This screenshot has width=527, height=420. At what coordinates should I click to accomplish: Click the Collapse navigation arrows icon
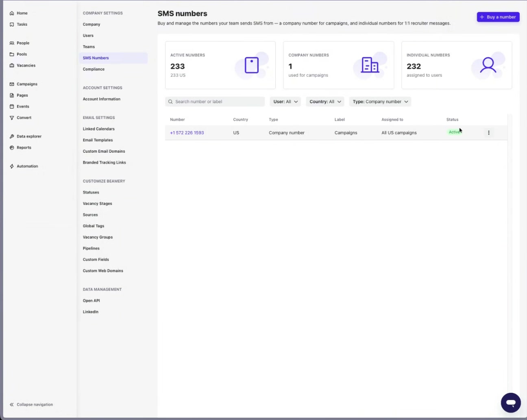click(12, 405)
